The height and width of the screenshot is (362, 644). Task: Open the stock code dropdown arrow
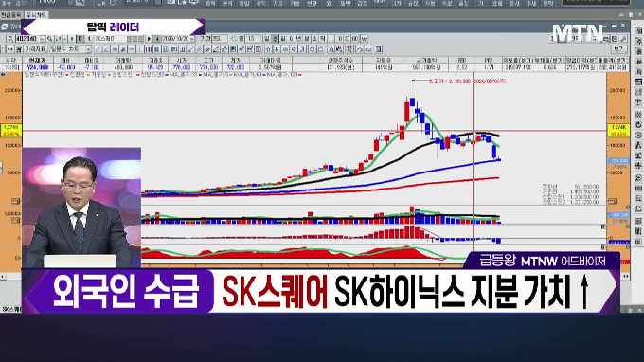[43, 39]
